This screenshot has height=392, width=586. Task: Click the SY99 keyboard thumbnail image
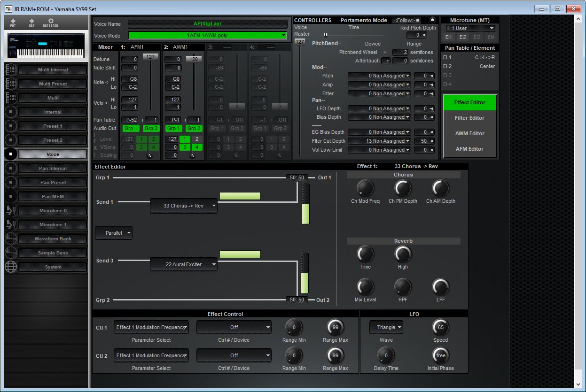tap(46, 46)
